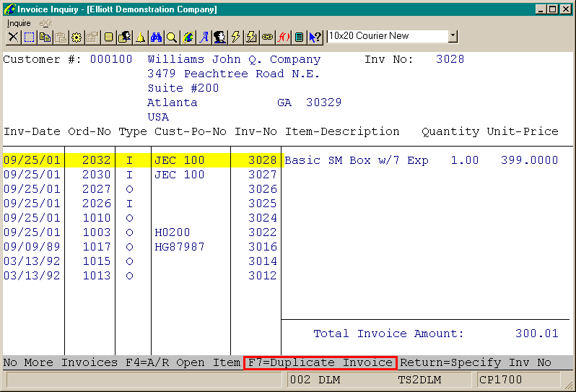Image resolution: width=576 pixels, height=392 pixels.
Task: Click the teal calculator icon
Action: tap(300, 37)
